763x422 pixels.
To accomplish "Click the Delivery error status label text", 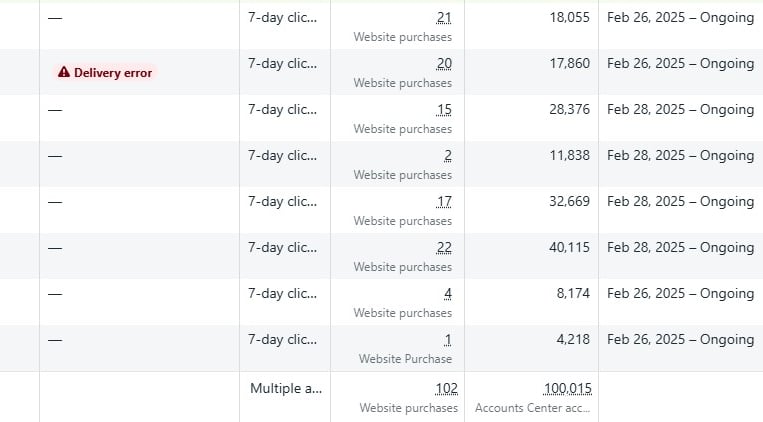I will (112, 73).
